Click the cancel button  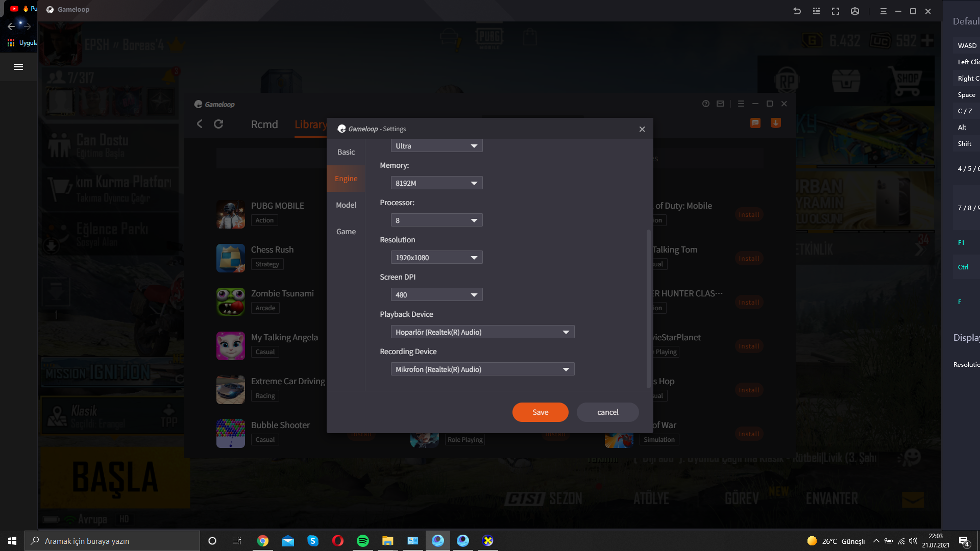[x=607, y=412]
